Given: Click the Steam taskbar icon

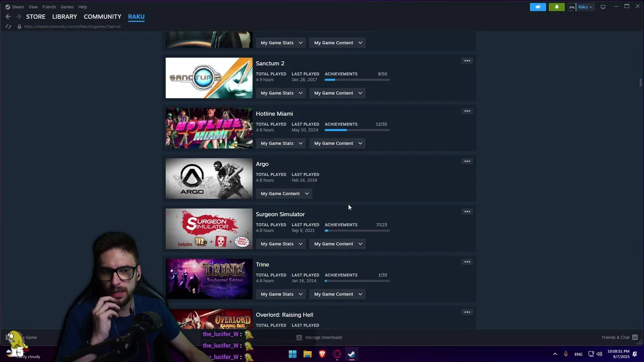Looking at the screenshot, I should (352, 354).
